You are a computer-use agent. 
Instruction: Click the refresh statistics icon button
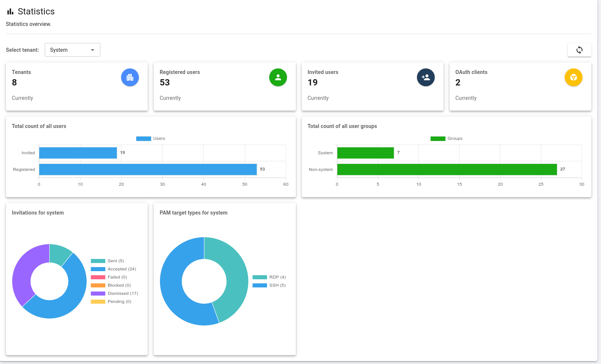pos(579,50)
